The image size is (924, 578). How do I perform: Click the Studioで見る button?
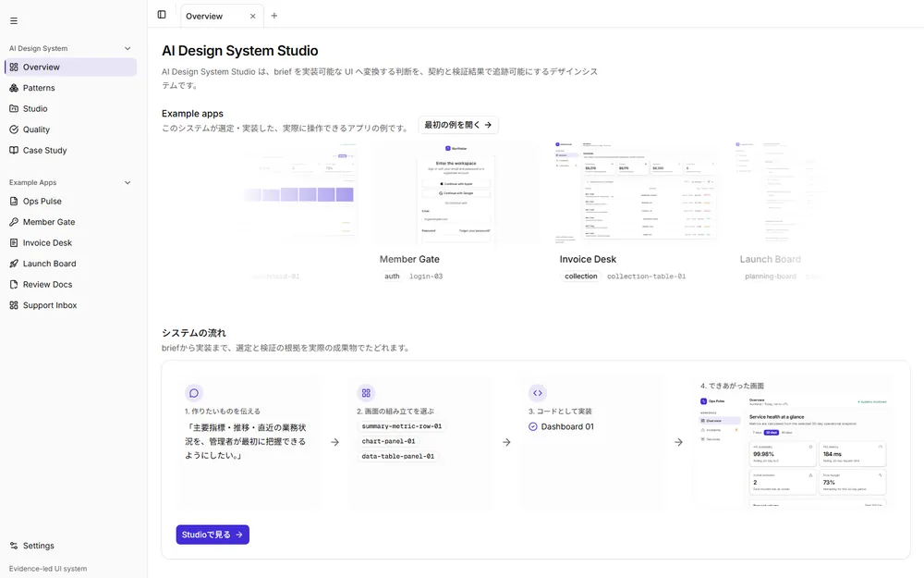[213, 535]
